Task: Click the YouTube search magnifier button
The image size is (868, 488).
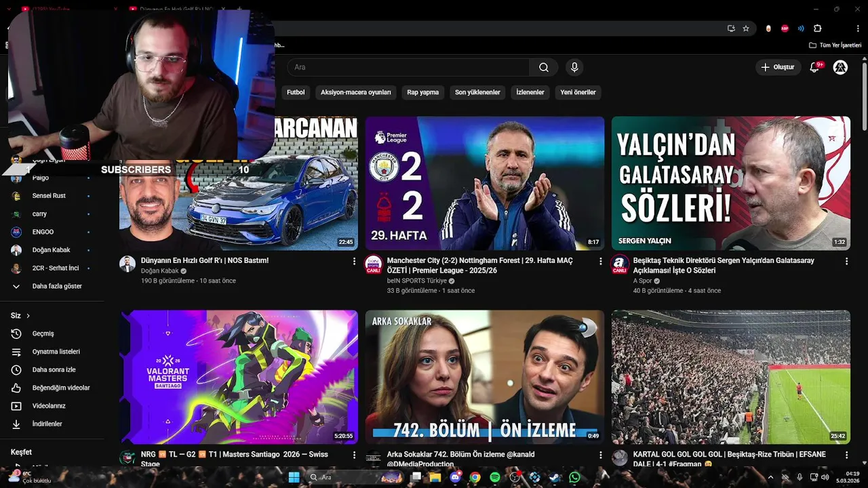Action: pyautogui.click(x=544, y=67)
